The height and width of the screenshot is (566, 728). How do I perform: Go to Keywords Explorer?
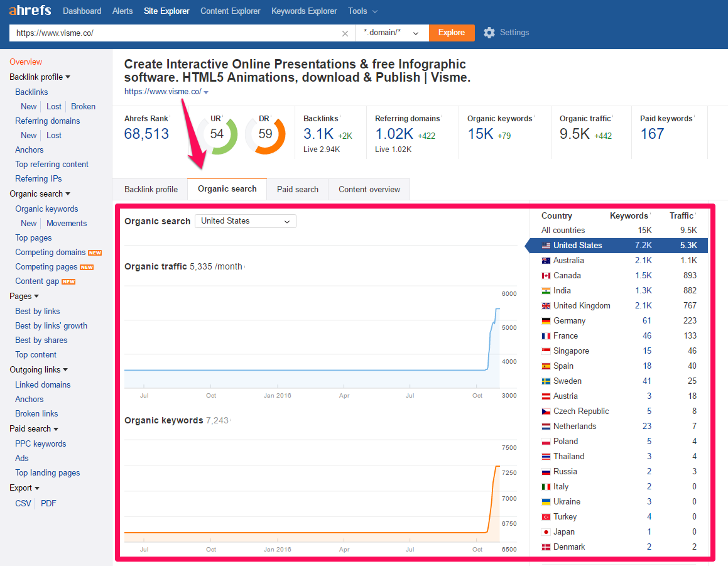tap(304, 11)
